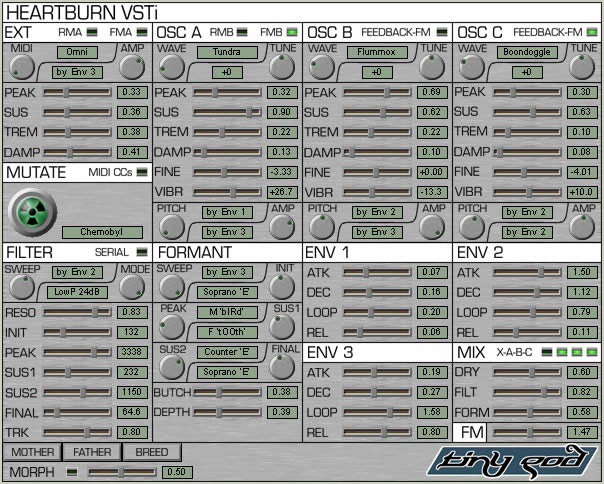Viewport: 604px width, 484px height.
Task: Open the Flummox waveform selector
Action: coord(377,52)
